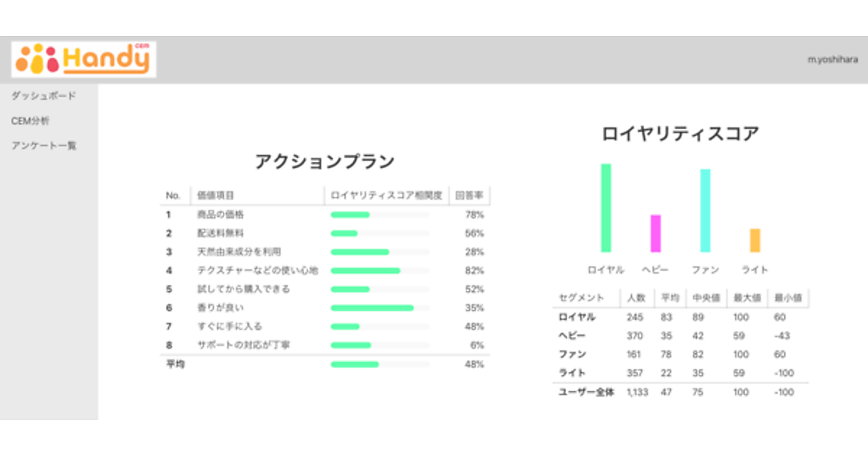Click the Handy CEM logo

pyautogui.click(x=83, y=59)
